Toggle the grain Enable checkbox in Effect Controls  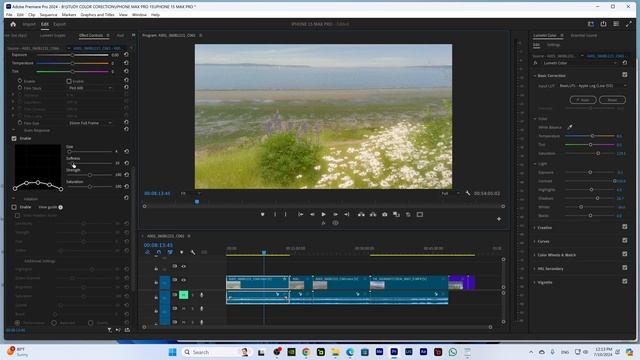pyautogui.click(x=14, y=138)
